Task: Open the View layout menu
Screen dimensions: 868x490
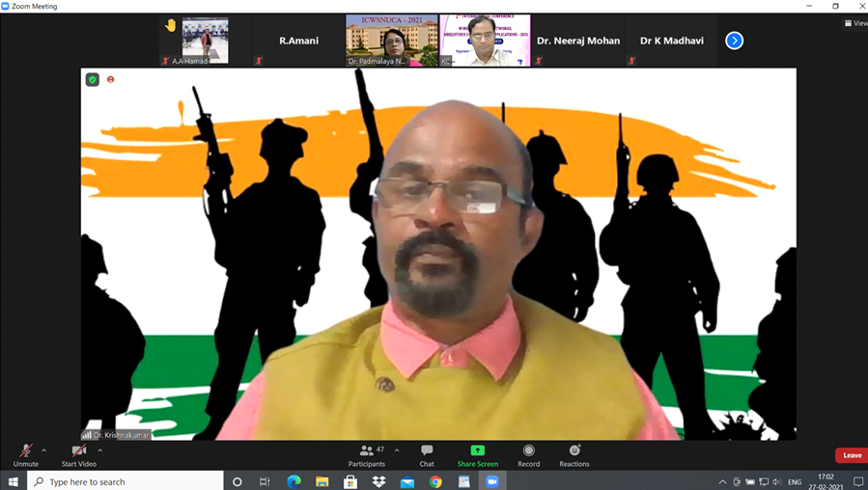Action: click(854, 23)
